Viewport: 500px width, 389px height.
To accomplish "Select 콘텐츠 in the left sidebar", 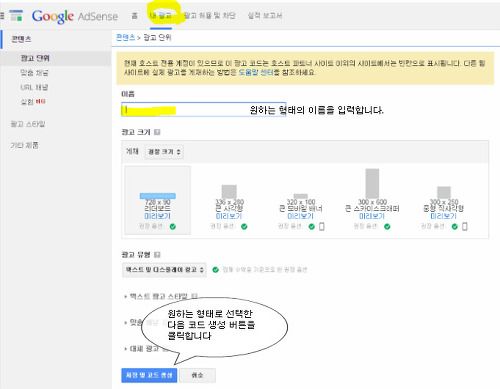I will click(x=21, y=39).
